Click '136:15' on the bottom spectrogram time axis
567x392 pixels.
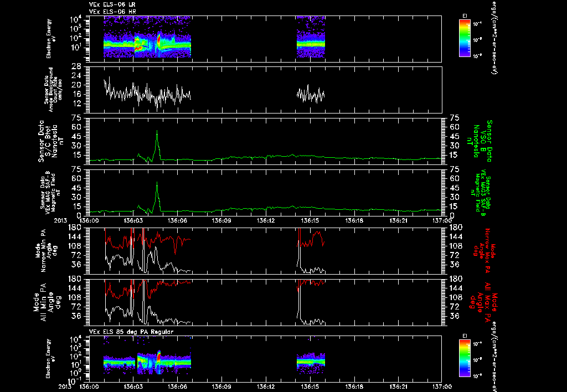(x=310, y=386)
